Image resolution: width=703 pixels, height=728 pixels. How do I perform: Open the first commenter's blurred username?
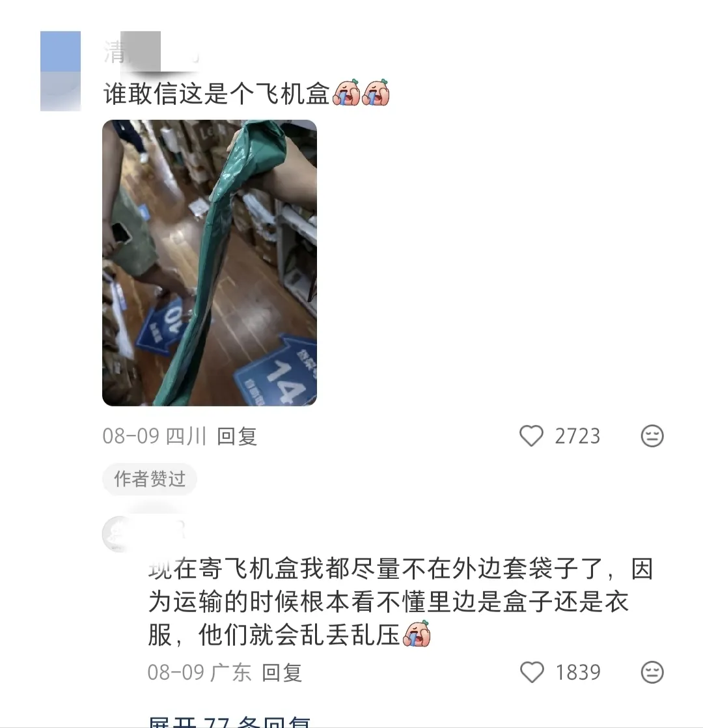pyautogui.click(x=151, y=52)
